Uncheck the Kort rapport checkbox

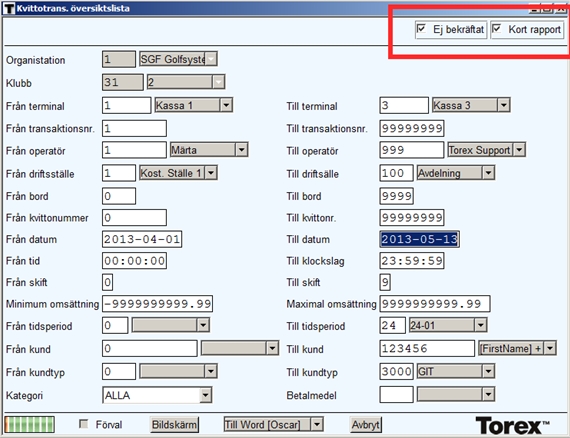[497, 28]
